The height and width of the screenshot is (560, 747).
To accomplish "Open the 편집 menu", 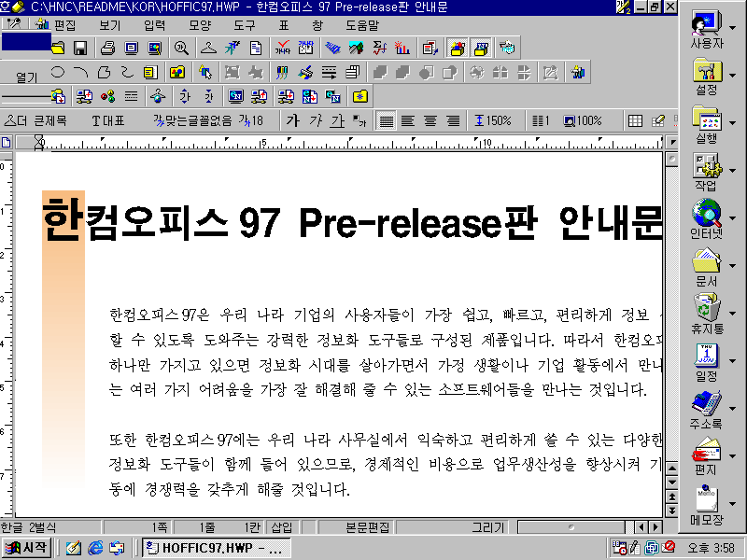I will pyautogui.click(x=64, y=25).
